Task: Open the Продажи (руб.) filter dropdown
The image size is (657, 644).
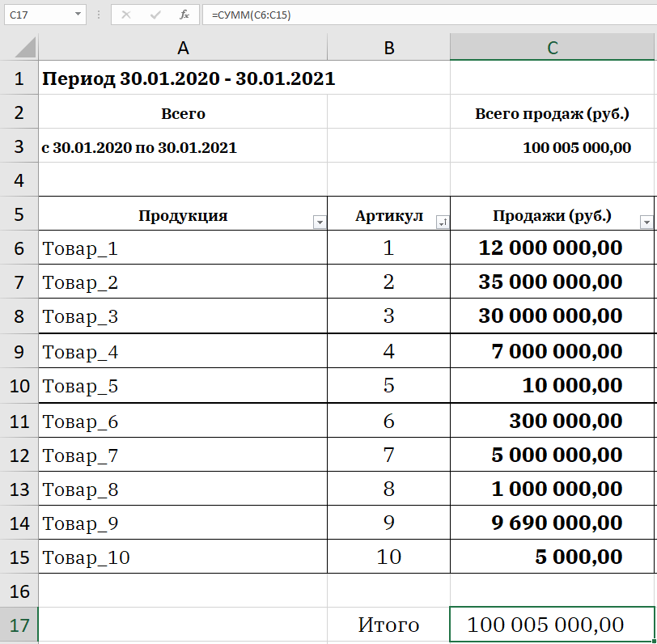Action: click(x=646, y=222)
